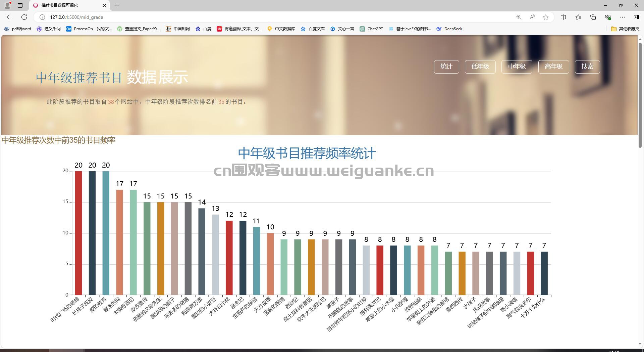Image resolution: width=644 pixels, height=352 pixels.
Task: Open the 查重提交_PaperYY bookmark
Action: coord(139,29)
